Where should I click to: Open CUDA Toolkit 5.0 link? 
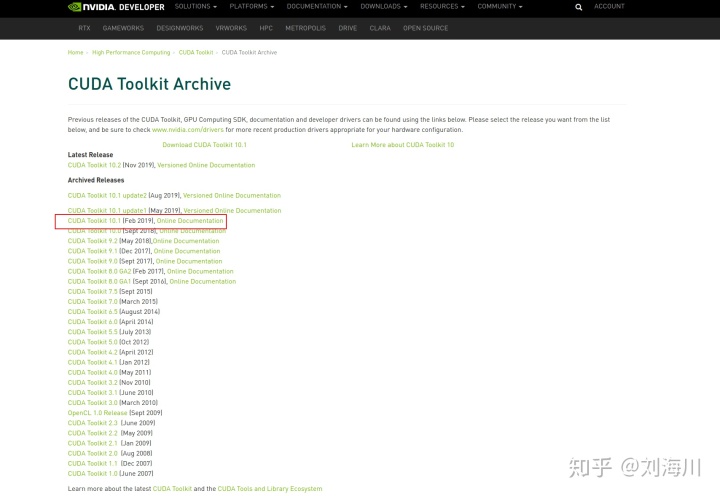click(92, 342)
